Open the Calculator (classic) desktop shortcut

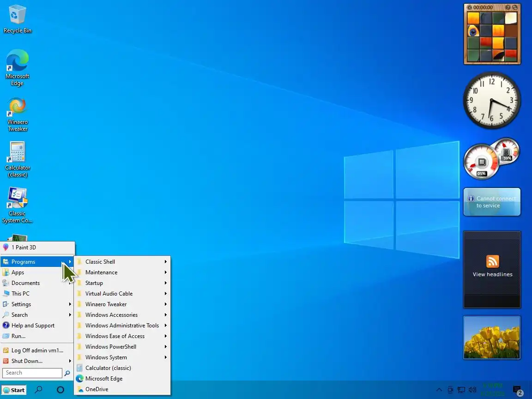(x=17, y=159)
